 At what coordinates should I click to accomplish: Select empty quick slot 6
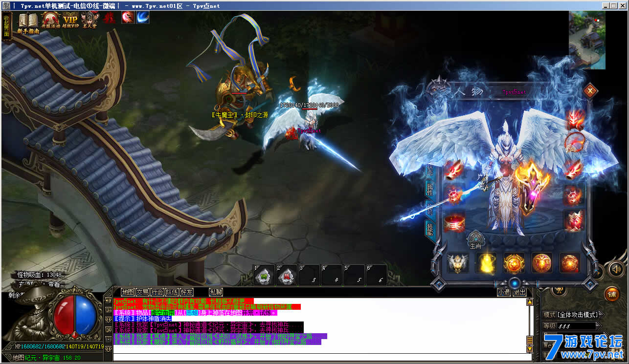(376, 276)
